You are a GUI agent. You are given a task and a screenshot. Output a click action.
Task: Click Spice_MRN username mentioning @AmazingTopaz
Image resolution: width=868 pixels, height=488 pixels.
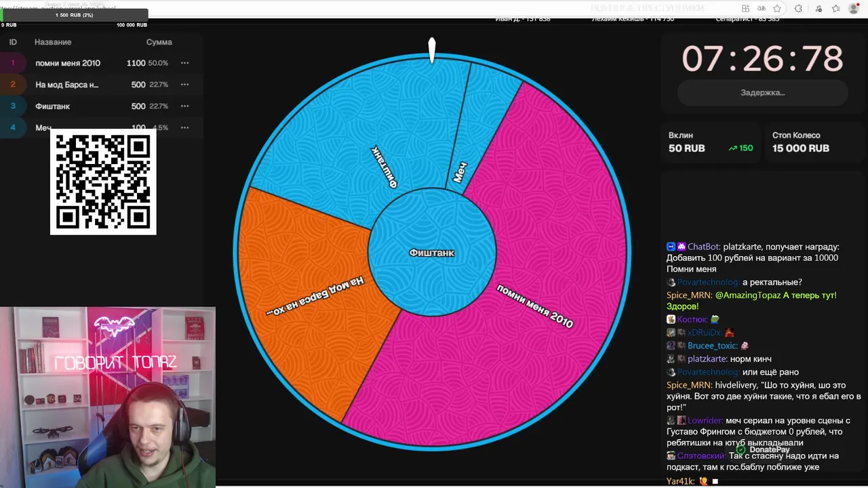[689, 296]
